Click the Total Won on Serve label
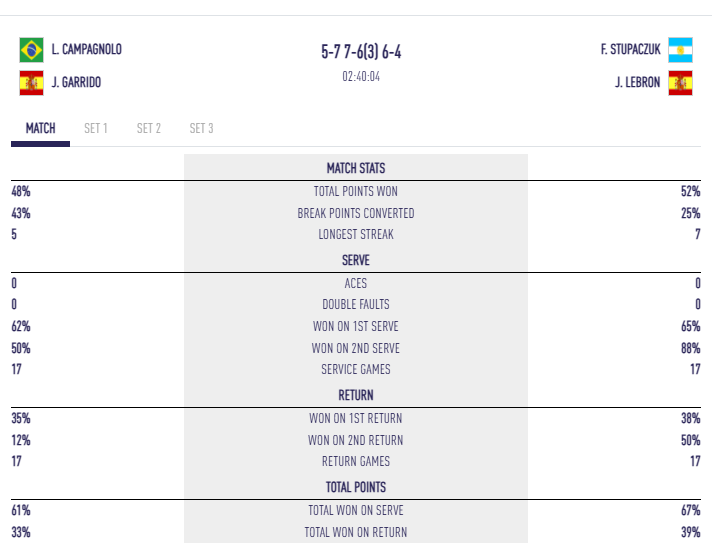 click(x=356, y=511)
